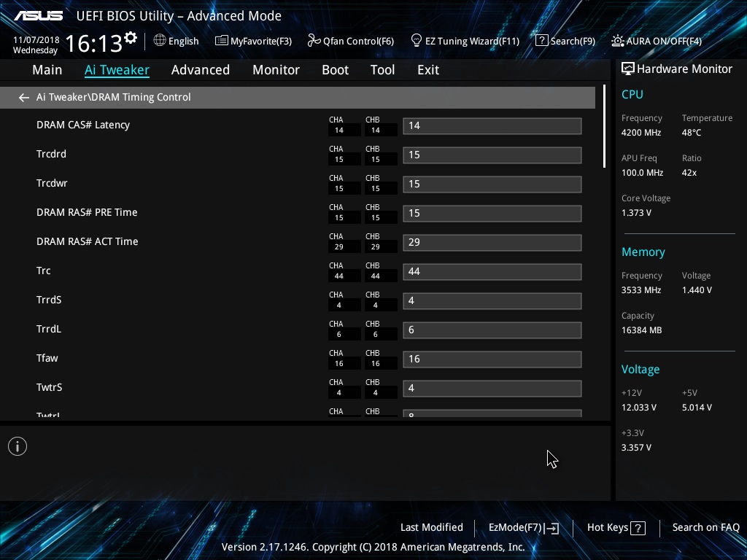This screenshot has height=560, width=747.
Task: Open Qfan Control fan icon
Action: (x=314, y=41)
